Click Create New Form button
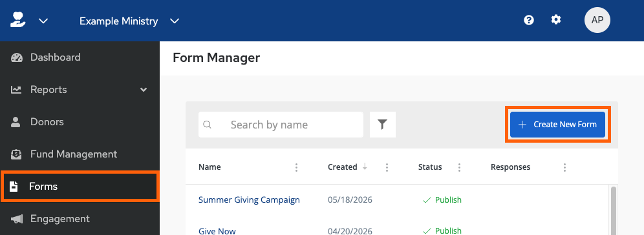The height and width of the screenshot is (235, 644). tap(558, 124)
